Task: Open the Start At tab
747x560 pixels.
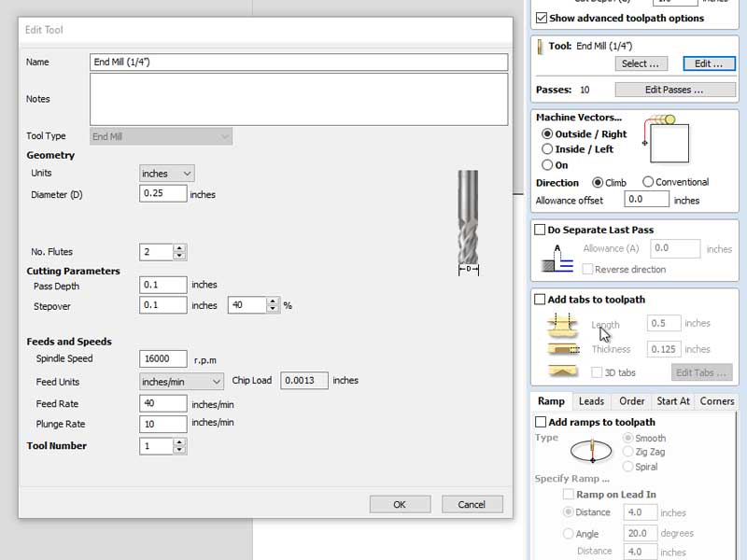Action: (672, 401)
